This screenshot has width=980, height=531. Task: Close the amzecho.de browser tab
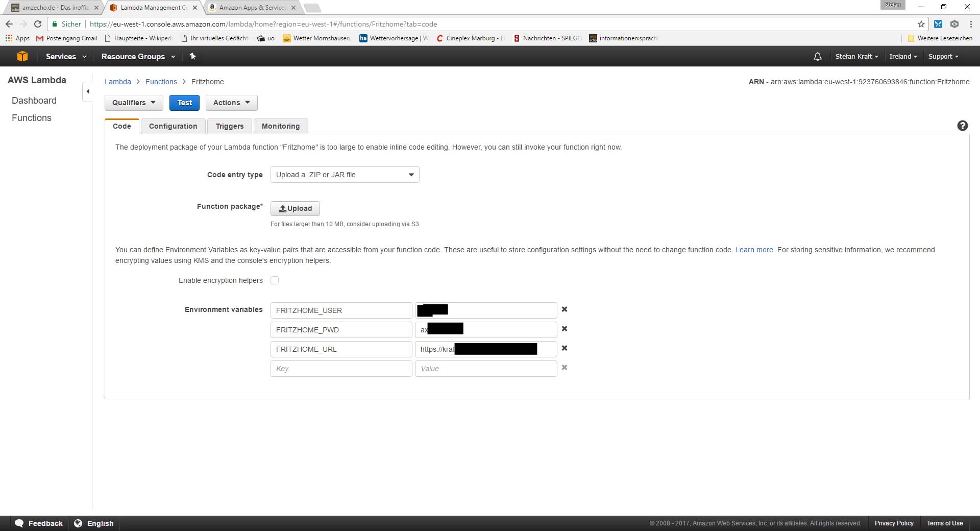[96, 8]
